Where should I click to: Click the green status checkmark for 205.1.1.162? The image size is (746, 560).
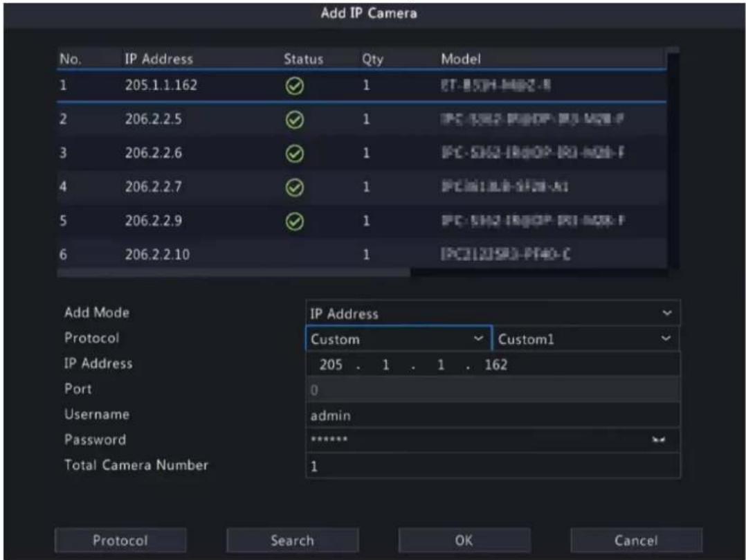[x=295, y=86]
